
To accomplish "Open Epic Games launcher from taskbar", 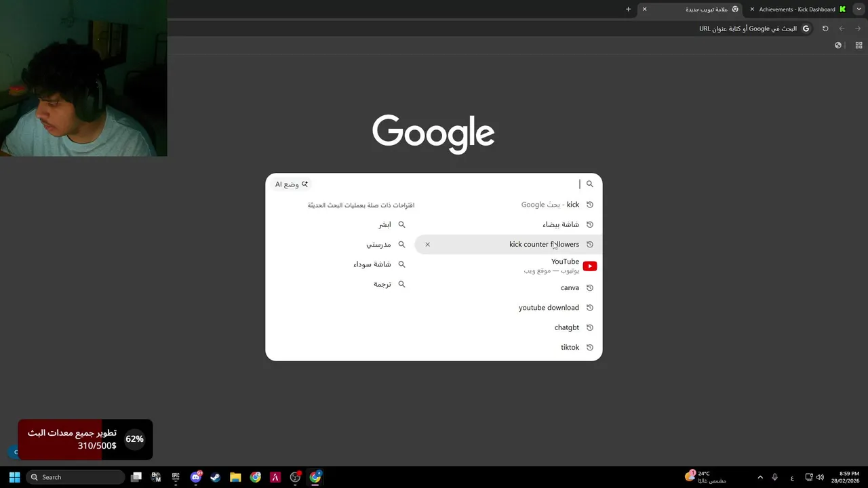I will [176, 477].
